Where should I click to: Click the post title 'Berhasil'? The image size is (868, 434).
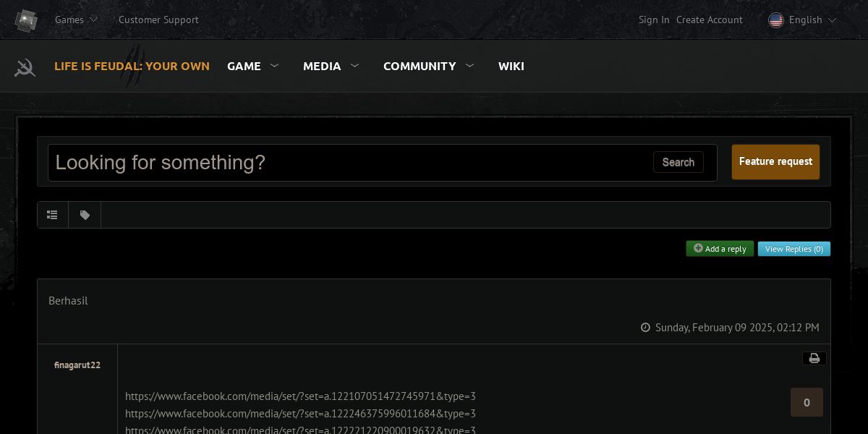click(68, 300)
